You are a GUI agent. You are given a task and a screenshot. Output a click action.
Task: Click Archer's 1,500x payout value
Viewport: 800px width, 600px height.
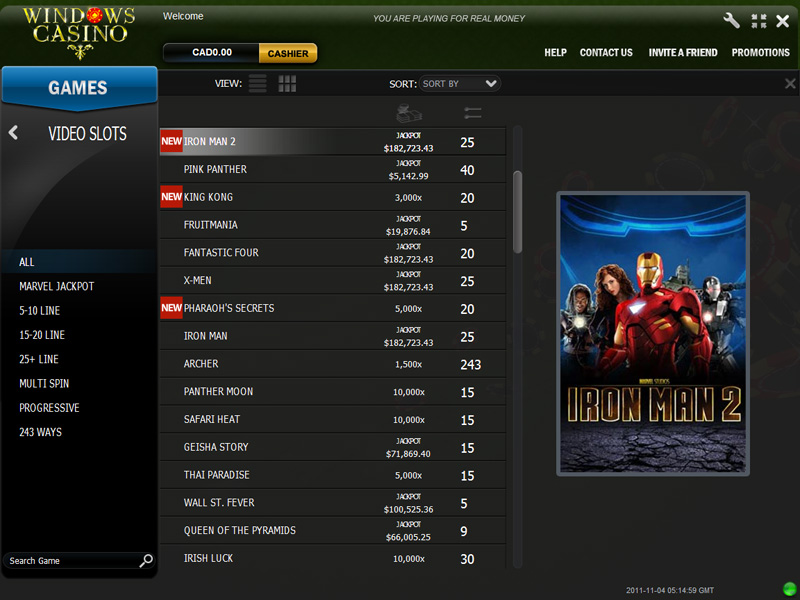click(x=408, y=364)
